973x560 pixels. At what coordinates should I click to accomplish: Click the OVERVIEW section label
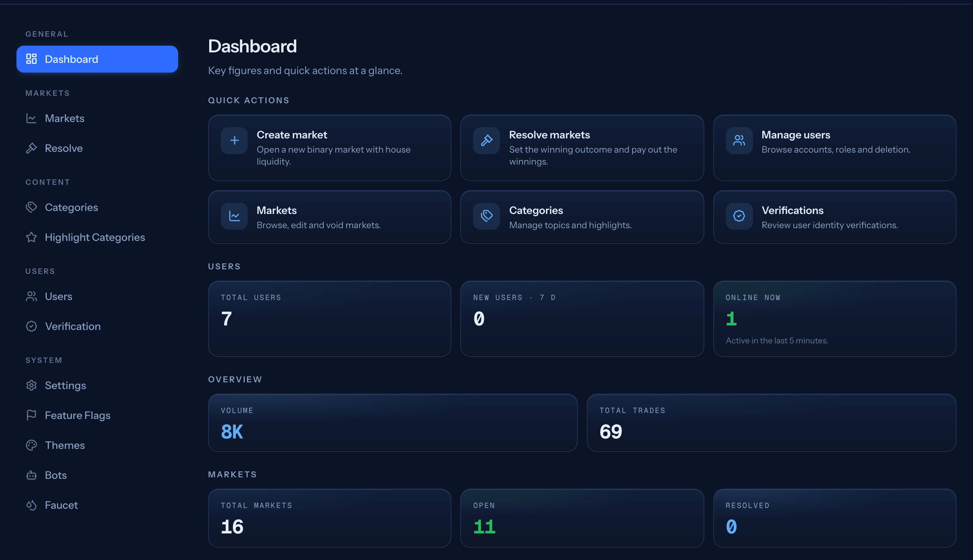click(x=235, y=379)
